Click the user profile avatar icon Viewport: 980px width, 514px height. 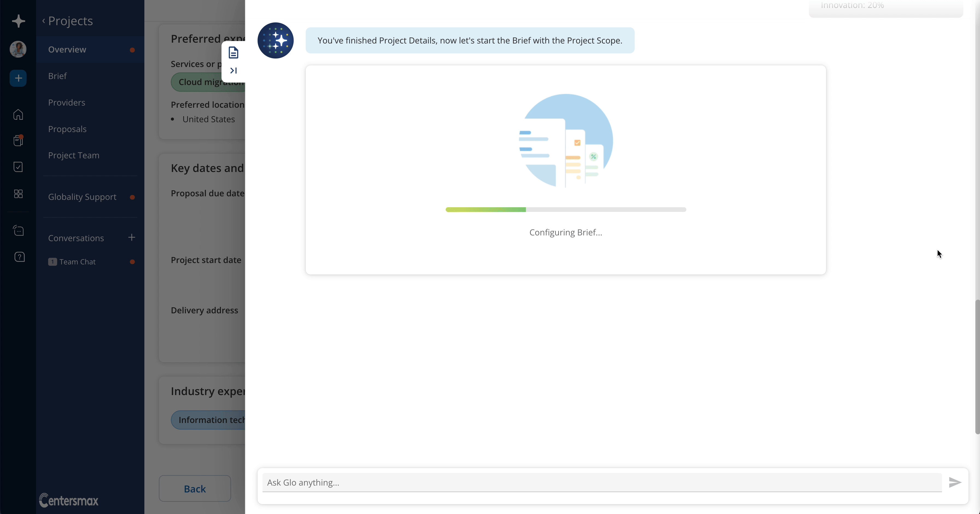click(17, 49)
